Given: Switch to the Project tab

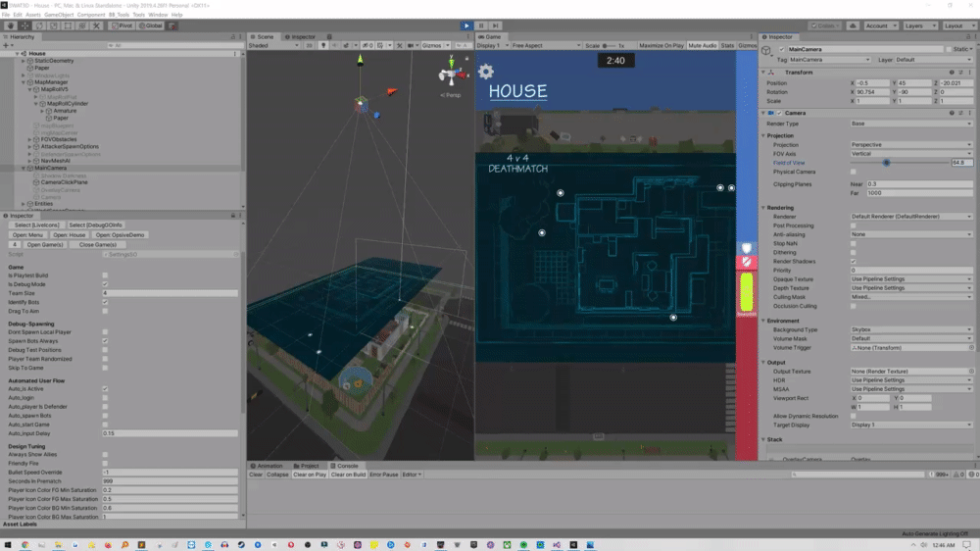Looking at the screenshot, I should pos(306,466).
